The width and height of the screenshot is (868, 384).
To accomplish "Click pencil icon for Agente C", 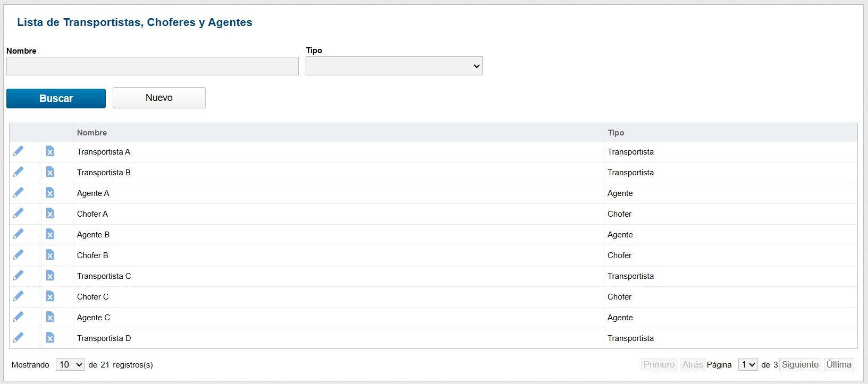I will coord(18,317).
